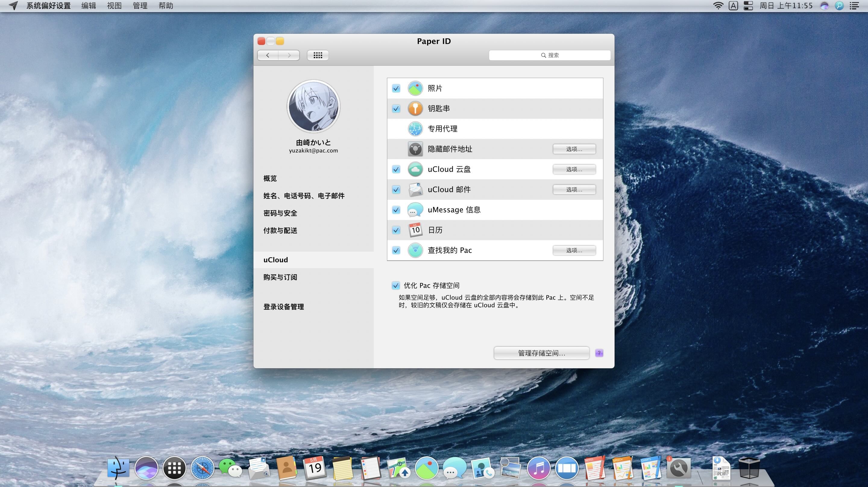
Task: Open 登录设备管理 in sidebar
Action: click(x=313, y=307)
